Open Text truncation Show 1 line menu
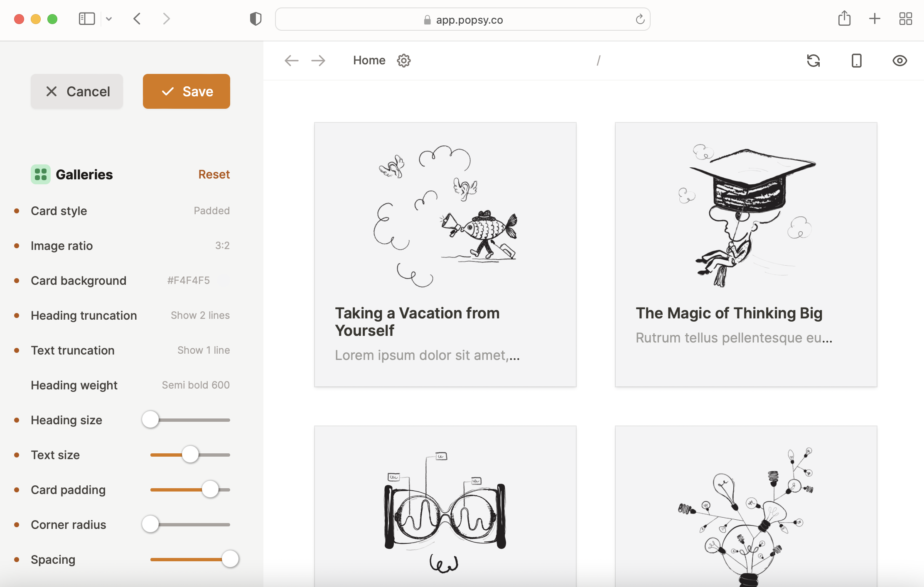 (203, 350)
